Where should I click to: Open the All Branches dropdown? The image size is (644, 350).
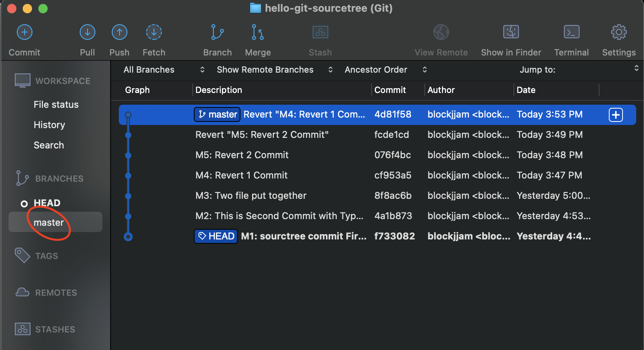(164, 70)
